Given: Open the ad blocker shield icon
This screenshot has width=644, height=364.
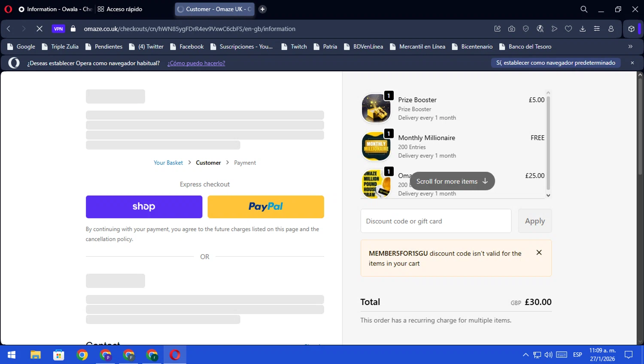Looking at the screenshot, I should click(526, 29).
